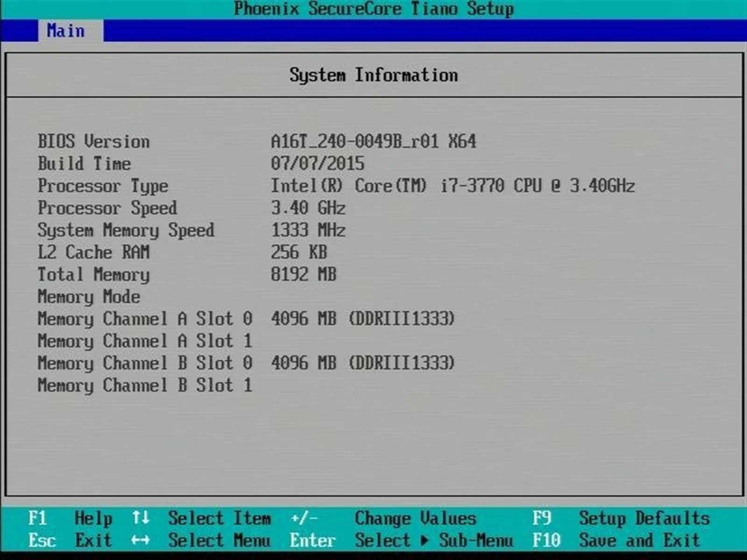Viewport: 747px width, 560px height.
Task: Click the F10 key hint
Action: click(546, 541)
